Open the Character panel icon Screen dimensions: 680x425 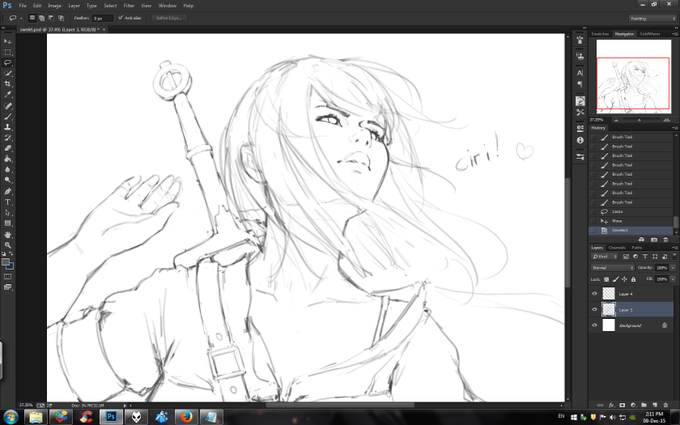580,73
